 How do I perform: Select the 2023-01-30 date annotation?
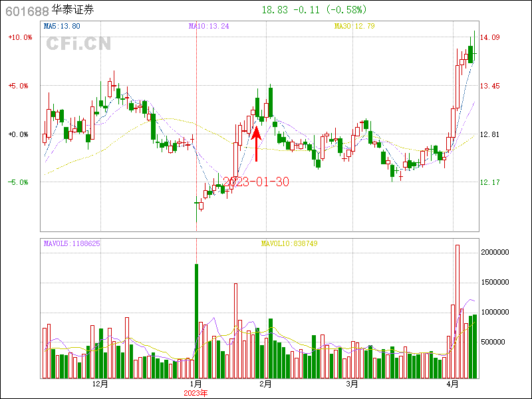[x=256, y=182]
